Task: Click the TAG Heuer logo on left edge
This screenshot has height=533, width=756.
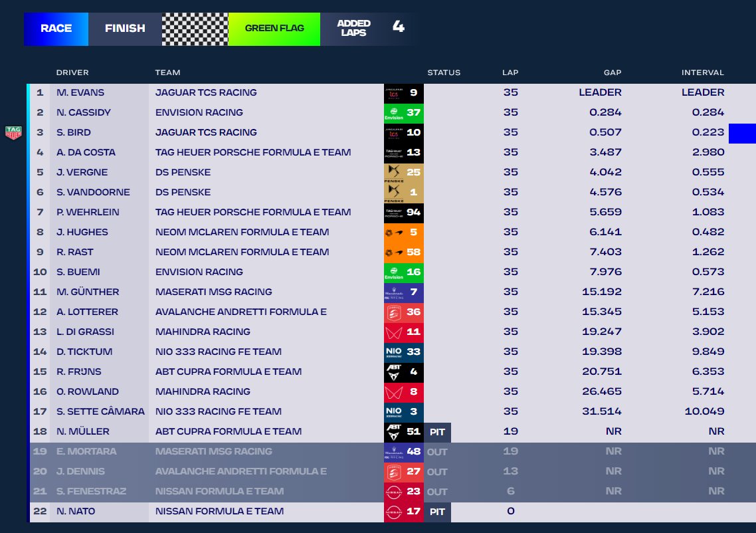Action: (x=13, y=132)
